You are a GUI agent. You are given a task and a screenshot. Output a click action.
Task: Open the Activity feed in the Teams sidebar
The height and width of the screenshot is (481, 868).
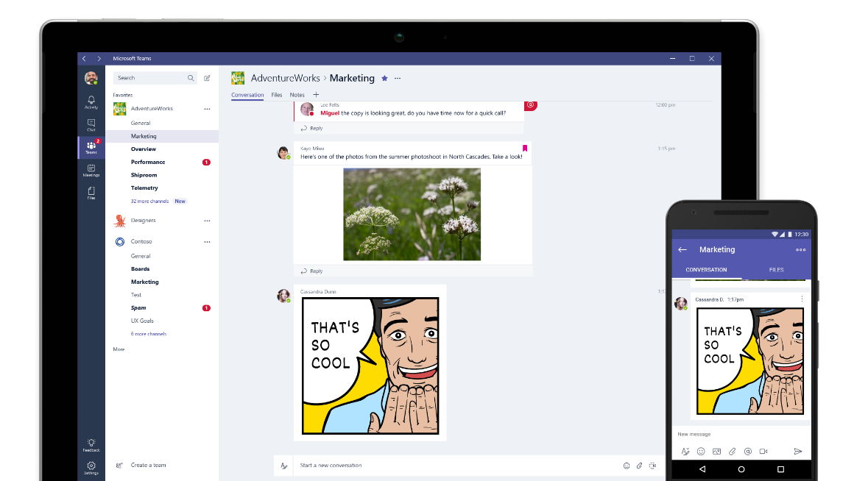91,102
